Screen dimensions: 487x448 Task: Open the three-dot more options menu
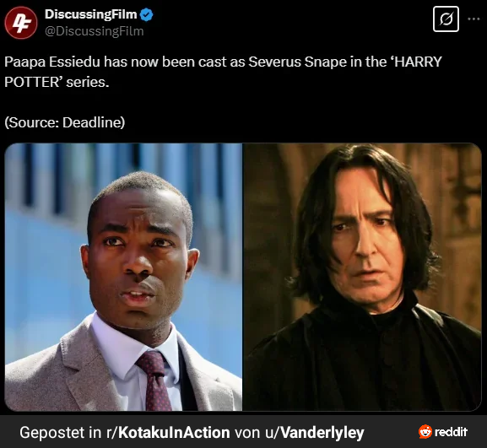coord(473,19)
